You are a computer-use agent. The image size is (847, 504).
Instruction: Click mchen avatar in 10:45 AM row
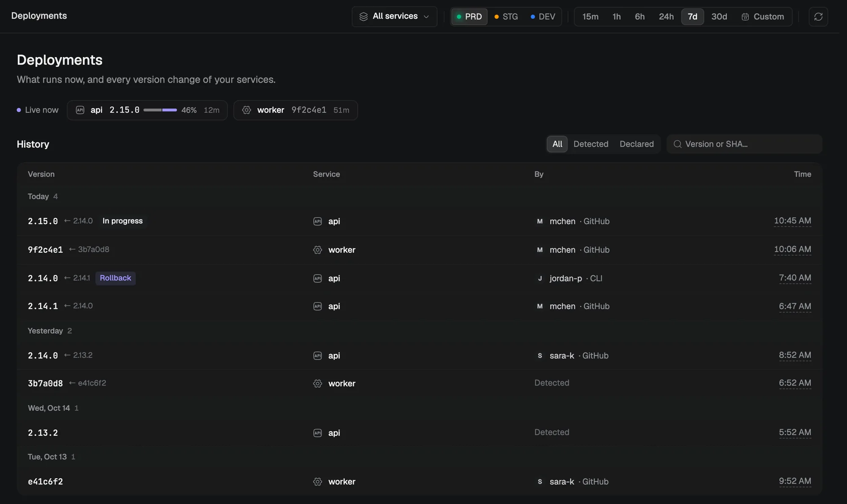[x=540, y=221]
